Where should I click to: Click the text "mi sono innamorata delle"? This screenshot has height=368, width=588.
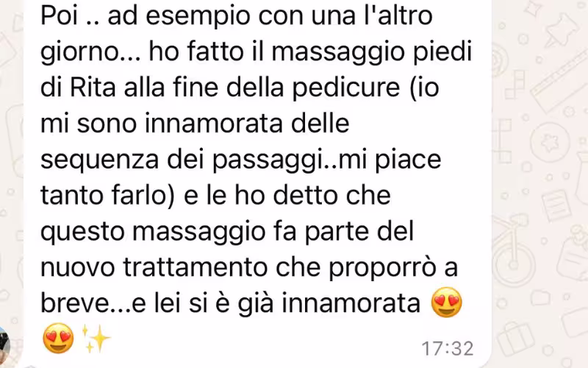click(195, 123)
